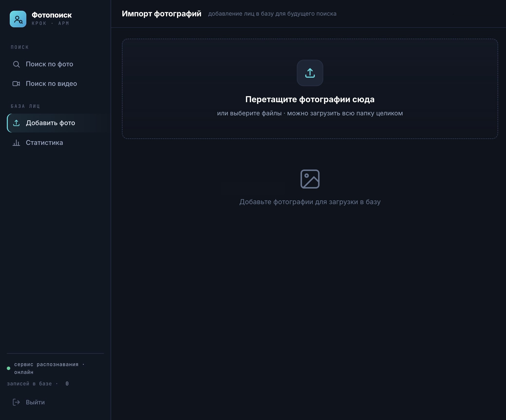Image resolution: width=506 pixels, height=420 pixels.
Task: Click the upload icon beside Добавить фото
Action: [16, 123]
